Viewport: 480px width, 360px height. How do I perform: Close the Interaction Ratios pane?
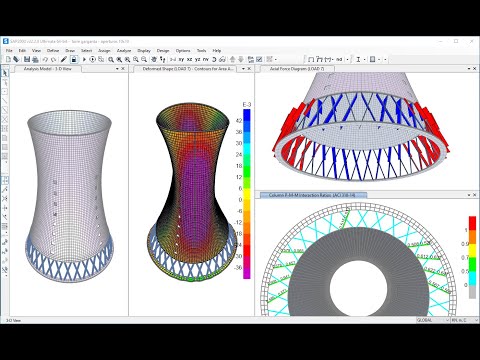tap(475, 195)
